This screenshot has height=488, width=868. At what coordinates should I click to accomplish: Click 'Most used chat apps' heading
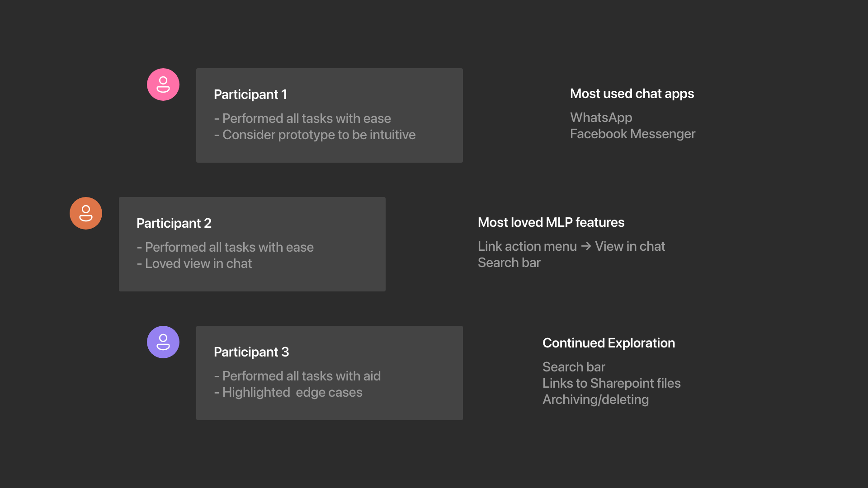click(x=632, y=94)
